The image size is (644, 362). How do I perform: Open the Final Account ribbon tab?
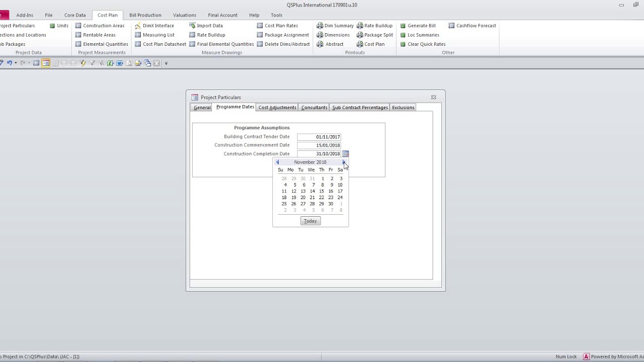coord(223,15)
